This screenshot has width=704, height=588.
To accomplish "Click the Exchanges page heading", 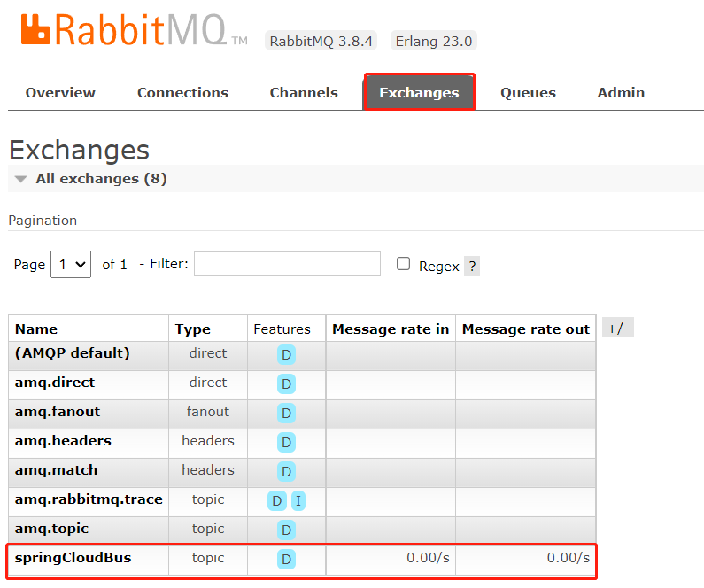I will (79, 150).
